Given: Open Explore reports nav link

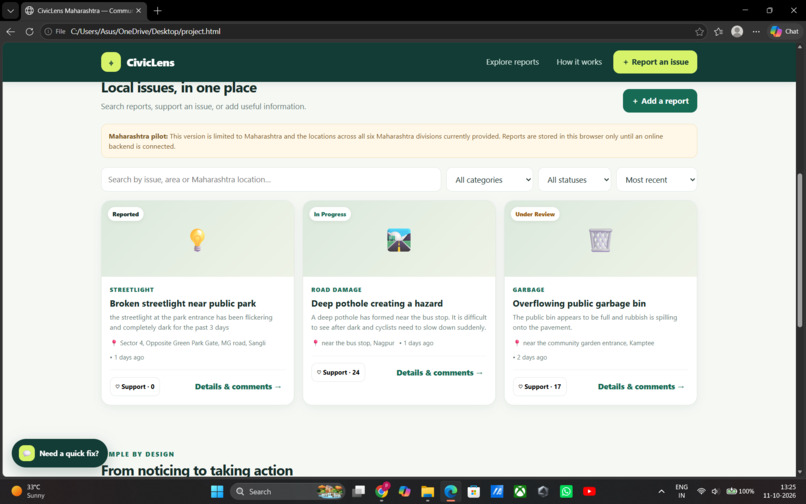Looking at the screenshot, I should [x=512, y=62].
